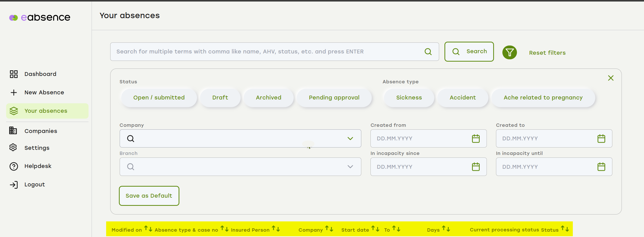Focus In incapacity until date field
644x237 pixels.
tap(554, 167)
